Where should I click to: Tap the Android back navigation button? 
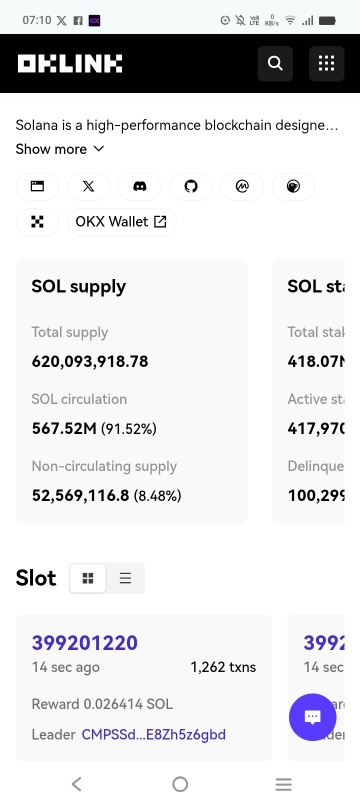tap(76, 783)
